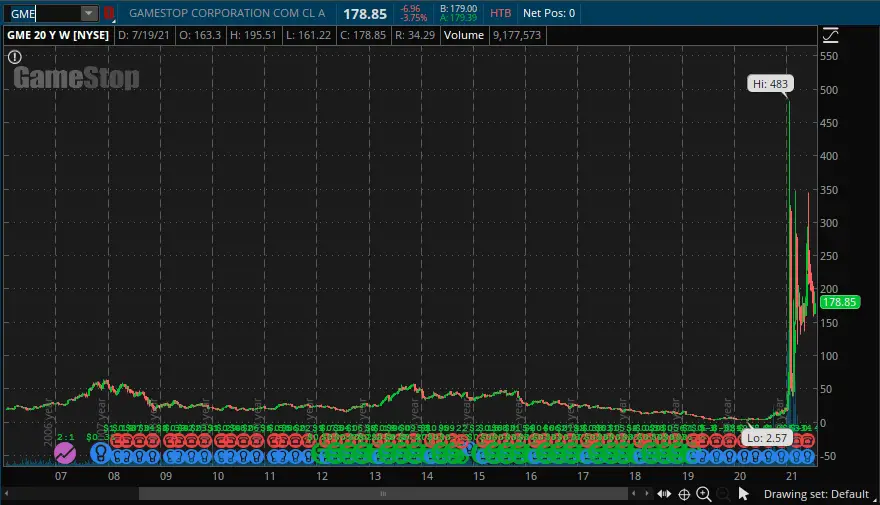Screen dimensions: 880x505
Task: Click the expand/collapse time axis icon
Action: [664, 494]
